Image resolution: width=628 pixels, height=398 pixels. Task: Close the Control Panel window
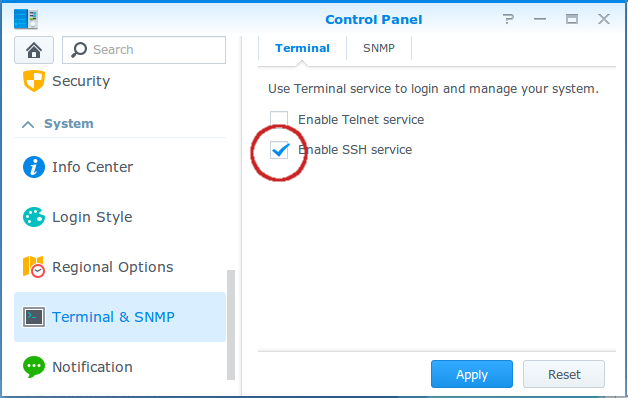[x=604, y=19]
